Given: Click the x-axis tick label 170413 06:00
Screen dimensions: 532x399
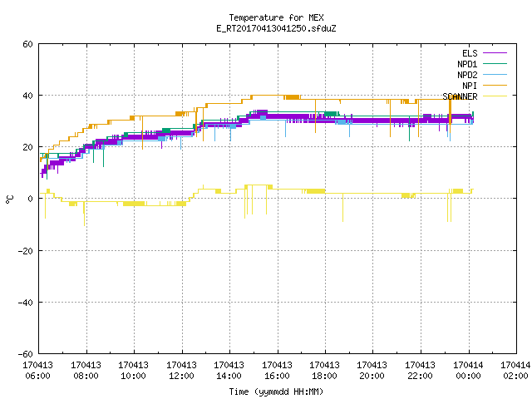Looking at the screenshot, I should (x=38, y=371).
